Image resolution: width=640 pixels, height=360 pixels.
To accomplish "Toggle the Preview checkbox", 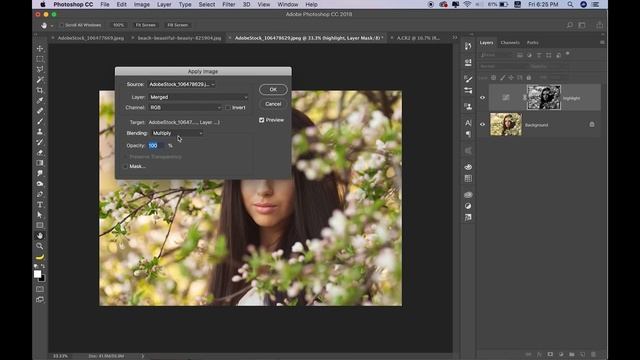I will [262, 120].
